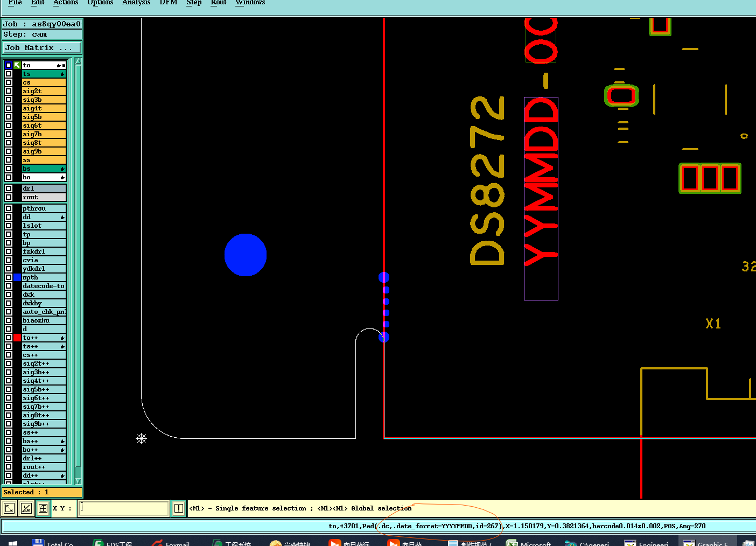Open Foxmail from the taskbar
The width and height of the screenshot is (756, 546).
click(x=171, y=543)
